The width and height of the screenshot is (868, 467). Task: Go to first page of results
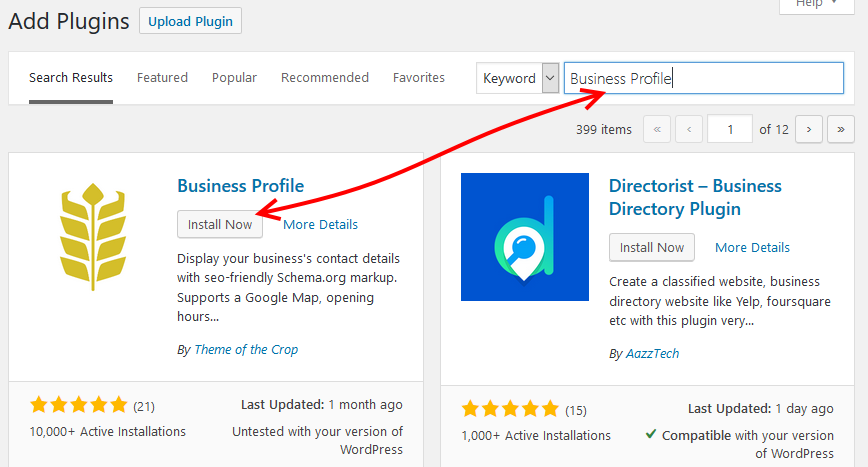point(657,129)
